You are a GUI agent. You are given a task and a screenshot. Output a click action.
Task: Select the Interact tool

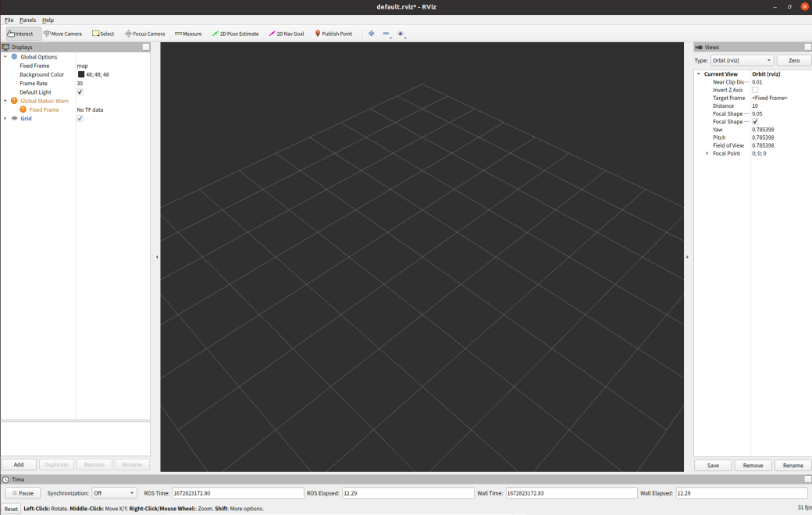click(21, 34)
